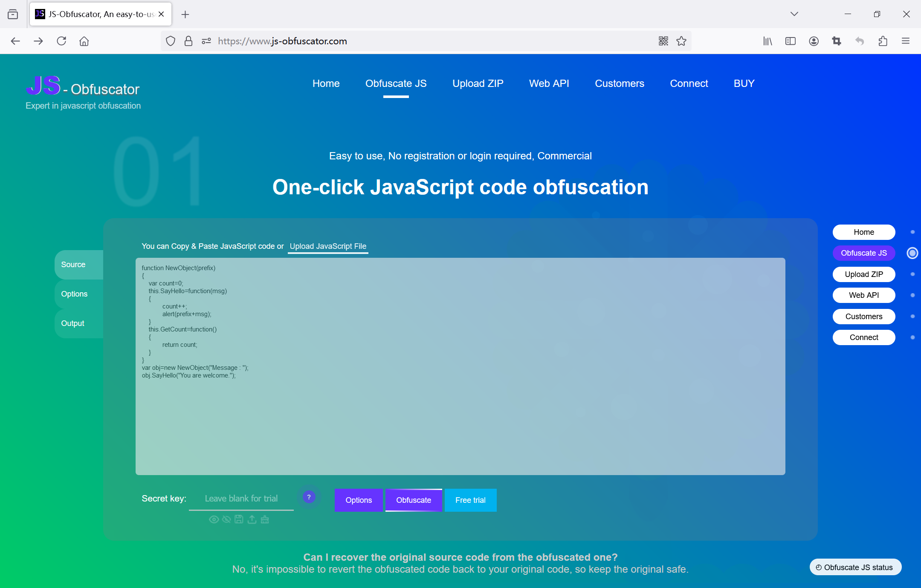Image resolution: width=921 pixels, height=588 pixels.
Task: Open the browser application menu
Action: (906, 41)
